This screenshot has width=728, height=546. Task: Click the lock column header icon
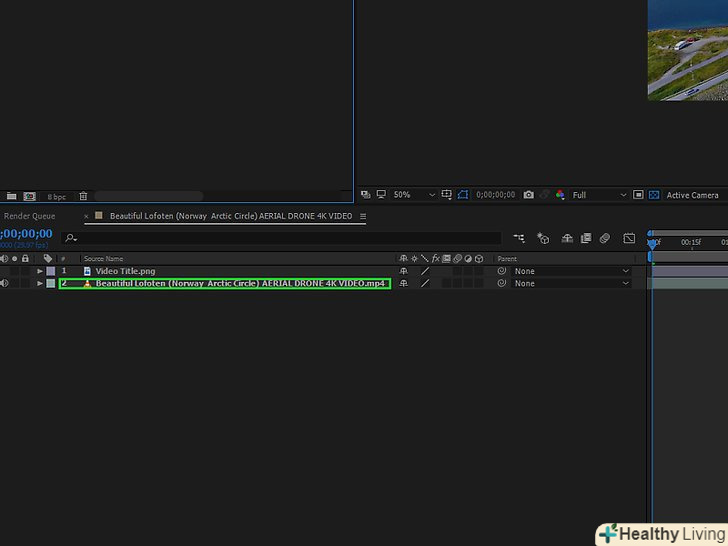tap(25, 258)
